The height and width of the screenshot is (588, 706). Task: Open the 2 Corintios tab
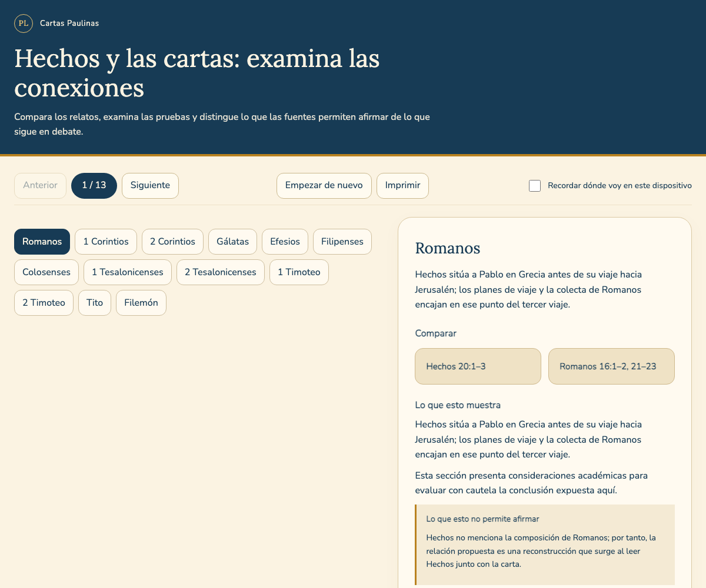[173, 242]
